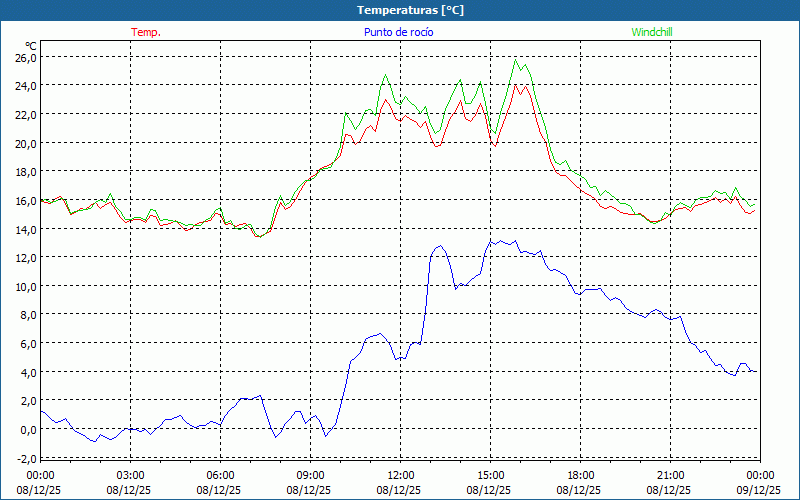Click the °C unit label above the y-axis
The image size is (800, 500).
point(31,46)
